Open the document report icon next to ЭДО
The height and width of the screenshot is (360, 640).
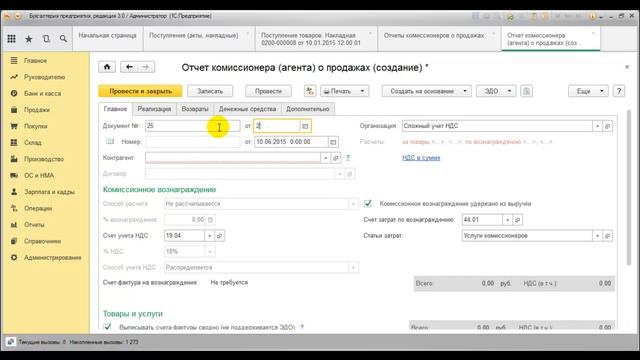point(527,91)
